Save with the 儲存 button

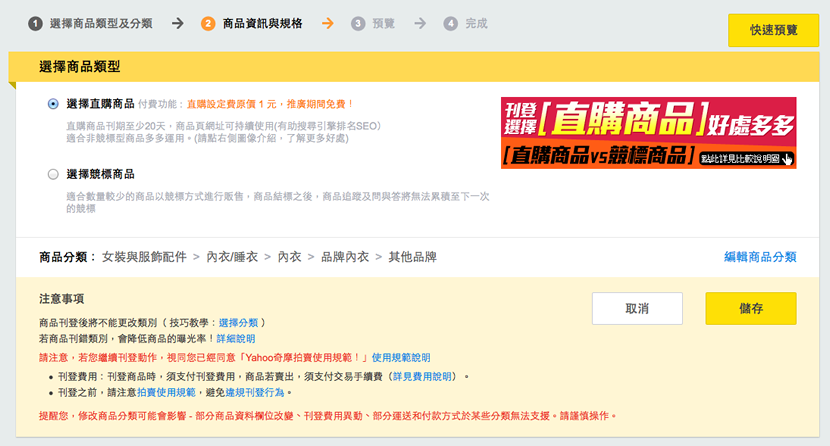750,308
